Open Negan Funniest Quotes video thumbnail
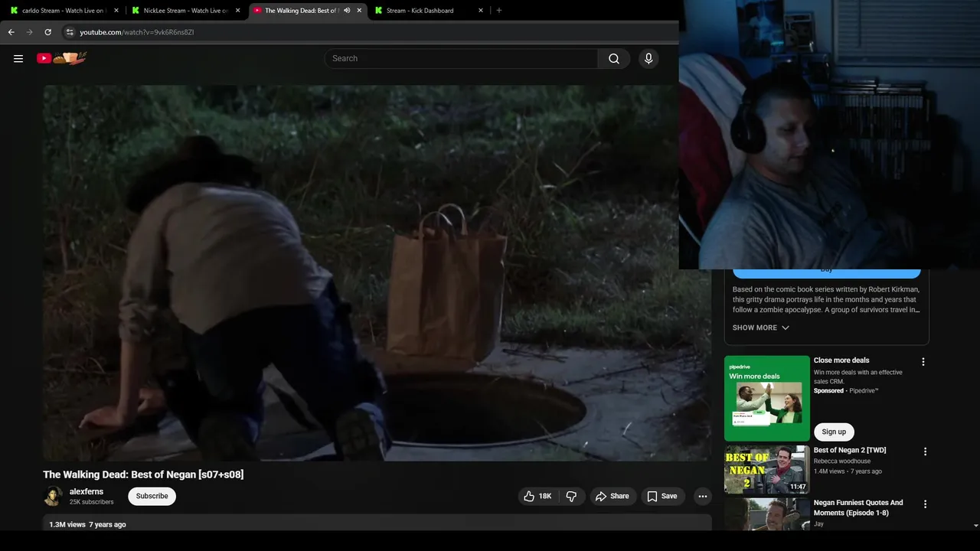980x551 pixels. pyautogui.click(x=767, y=515)
